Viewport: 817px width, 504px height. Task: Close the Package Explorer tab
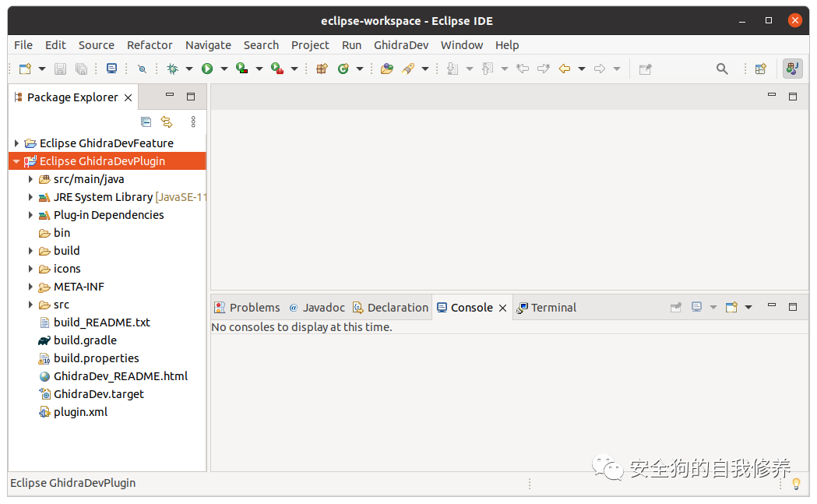[x=129, y=97]
